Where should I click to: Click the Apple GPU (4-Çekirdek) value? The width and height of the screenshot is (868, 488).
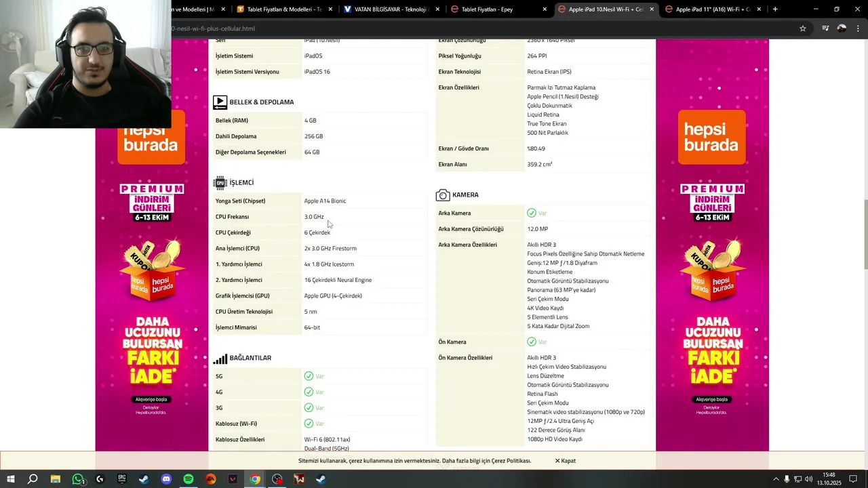point(333,296)
